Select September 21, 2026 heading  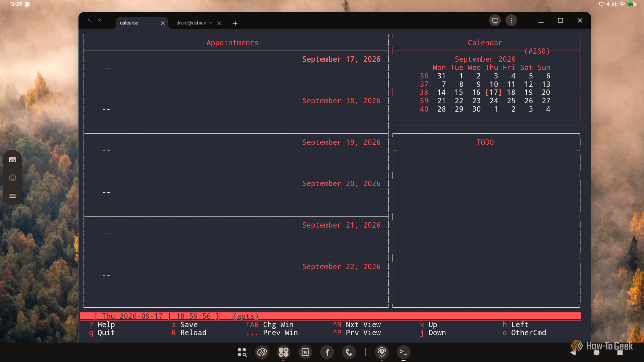(x=341, y=225)
